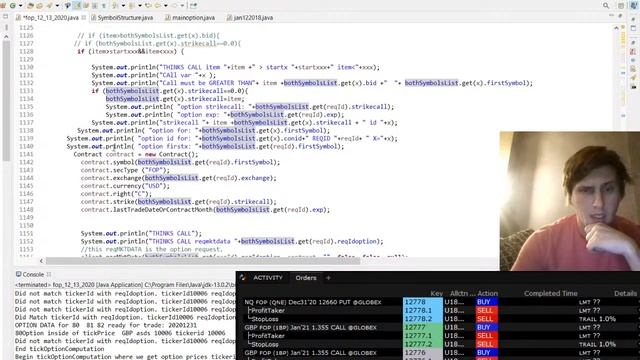Select the Java perspective icon
This screenshot has width=640, height=360.
(634, 5)
